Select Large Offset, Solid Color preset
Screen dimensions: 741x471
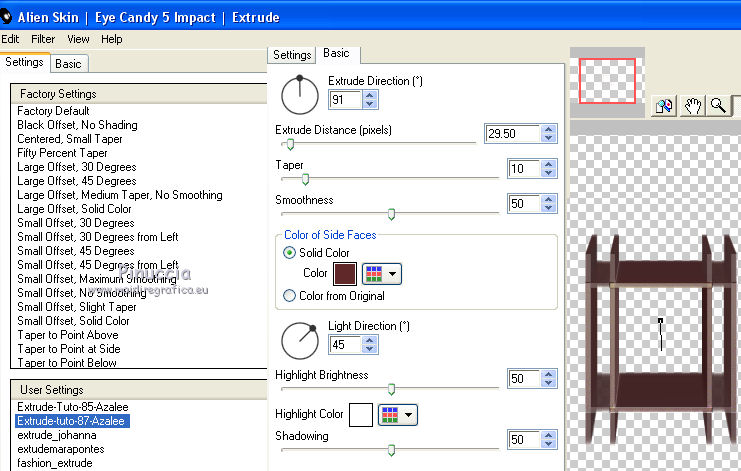(x=74, y=209)
